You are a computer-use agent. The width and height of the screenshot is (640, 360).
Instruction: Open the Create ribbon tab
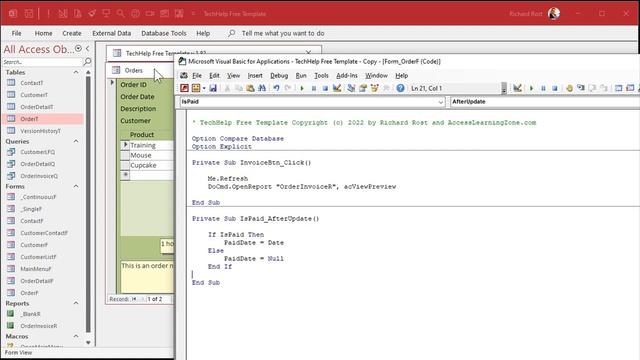(72, 33)
